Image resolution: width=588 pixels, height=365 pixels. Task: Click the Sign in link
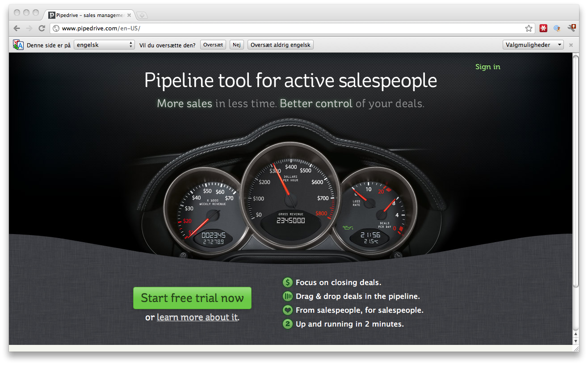(487, 67)
